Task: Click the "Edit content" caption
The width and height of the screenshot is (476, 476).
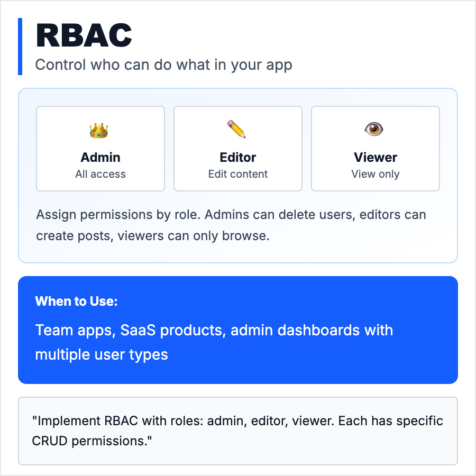Action: (238, 174)
